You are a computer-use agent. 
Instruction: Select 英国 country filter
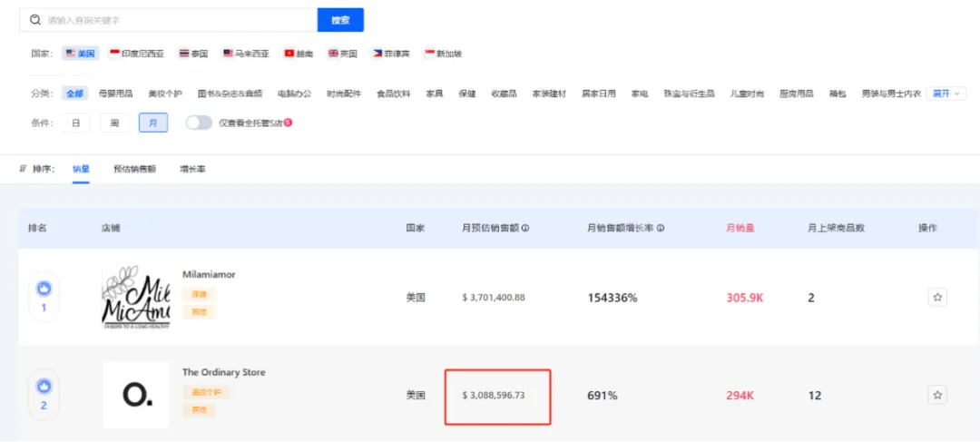point(342,54)
